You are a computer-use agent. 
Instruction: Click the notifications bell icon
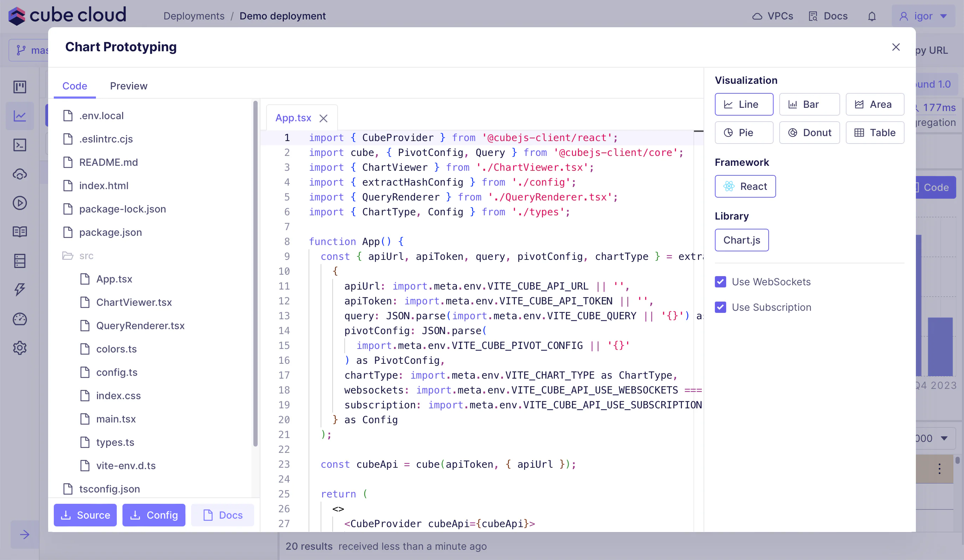[x=872, y=16]
